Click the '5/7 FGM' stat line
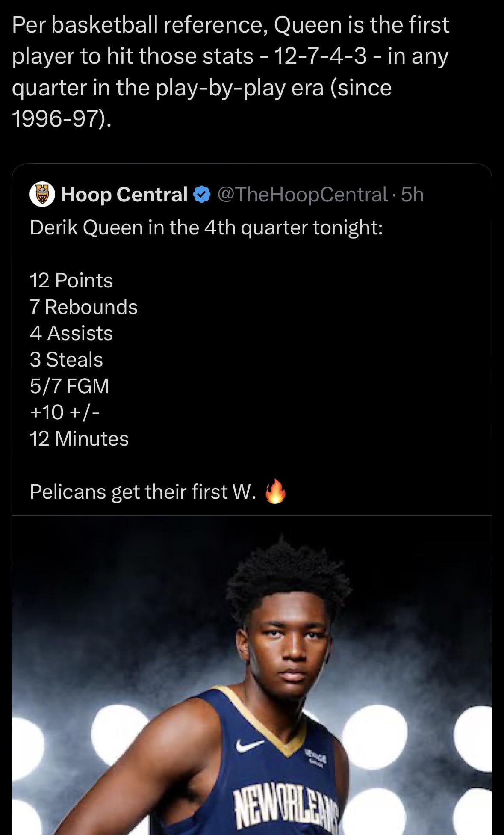The width and height of the screenshot is (504, 835). (x=69, y=386)
